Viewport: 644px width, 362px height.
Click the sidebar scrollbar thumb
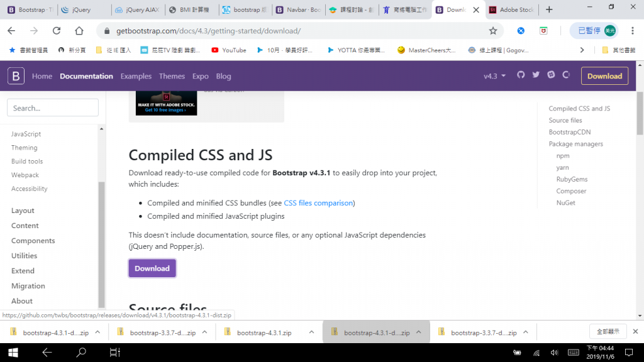(x=101, y=244)
